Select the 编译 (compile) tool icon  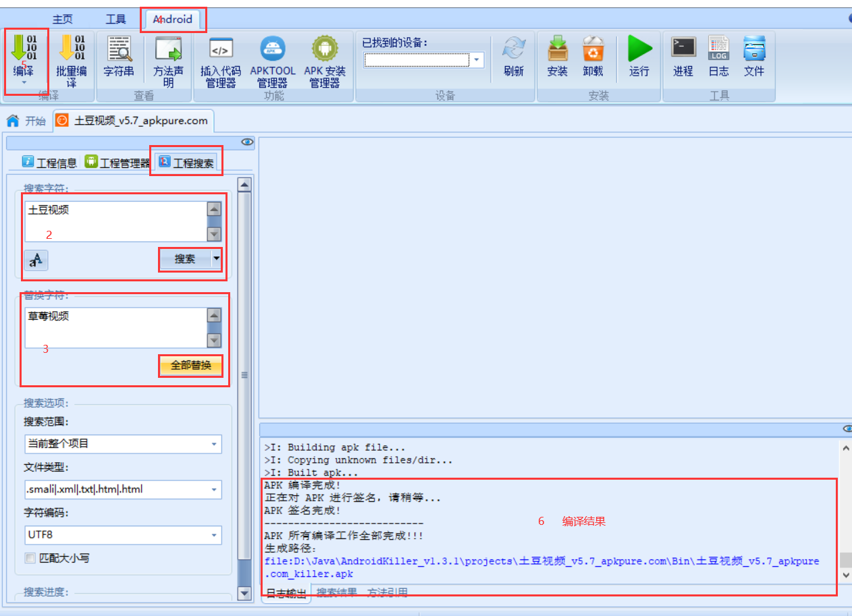[x=25, y=57]
